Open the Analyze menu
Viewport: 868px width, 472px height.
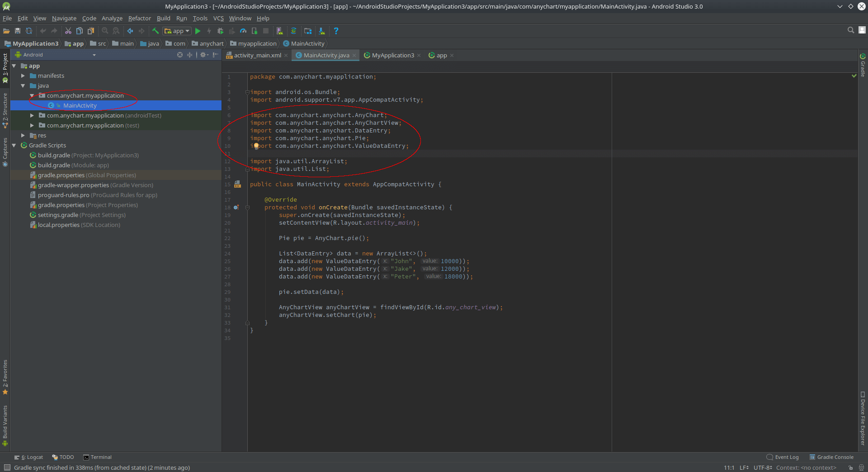[112, 18]
